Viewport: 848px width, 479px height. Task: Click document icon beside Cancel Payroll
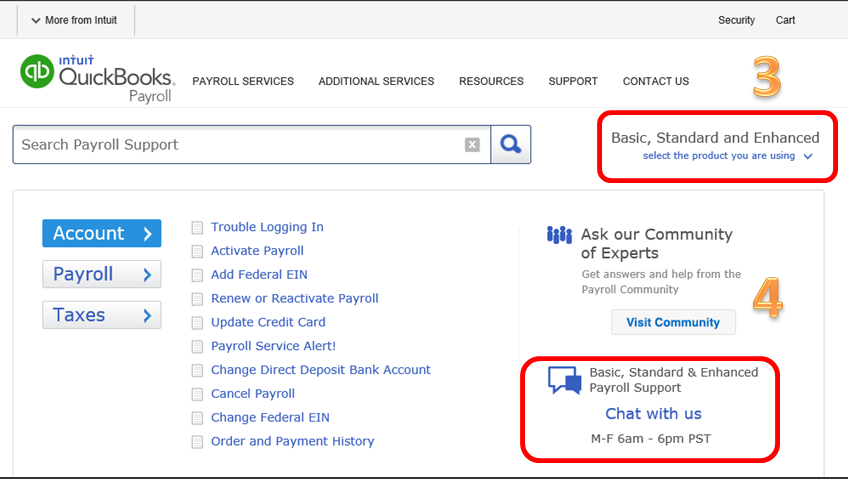(197, 394)
